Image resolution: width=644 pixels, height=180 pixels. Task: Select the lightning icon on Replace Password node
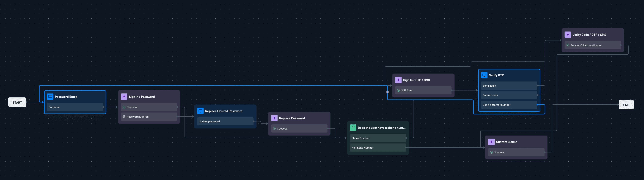(274, 118)
